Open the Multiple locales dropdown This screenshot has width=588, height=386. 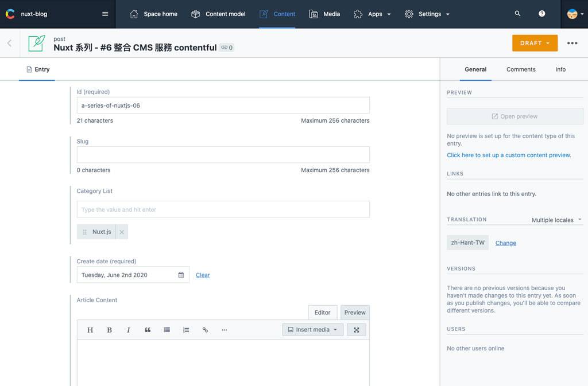click(556, 220)
